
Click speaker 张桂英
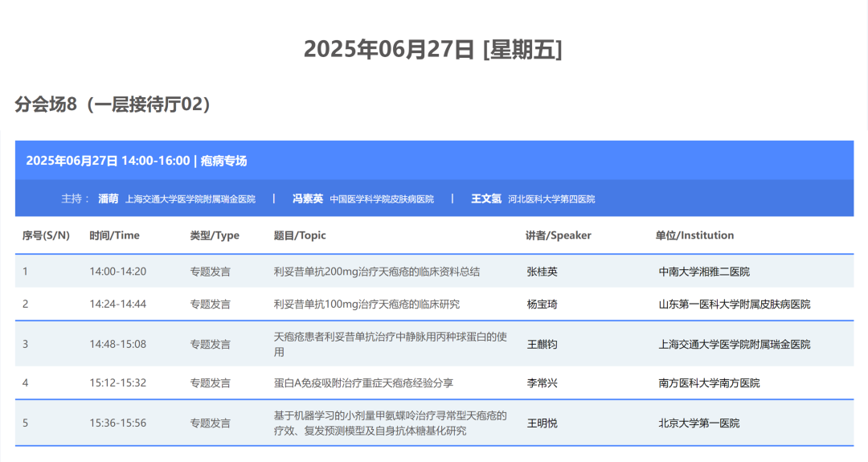coord(542,272)
